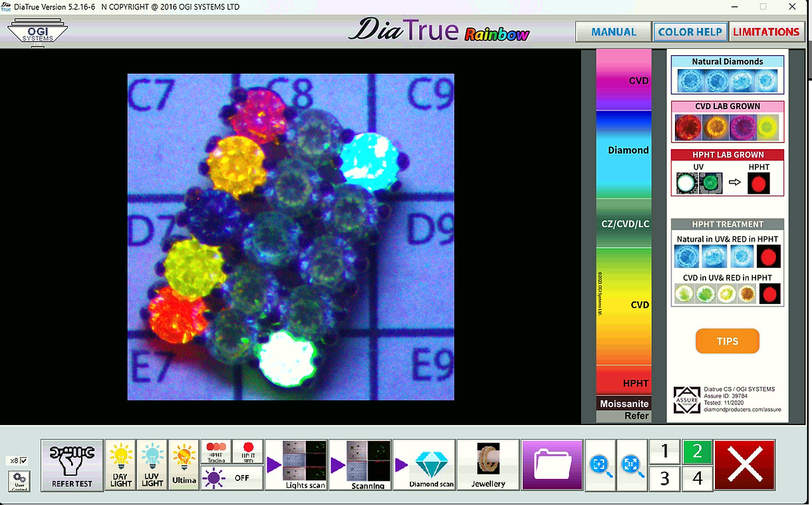Click the OGI Systems logo
This screenshot has width=812, height=505.
37,31
